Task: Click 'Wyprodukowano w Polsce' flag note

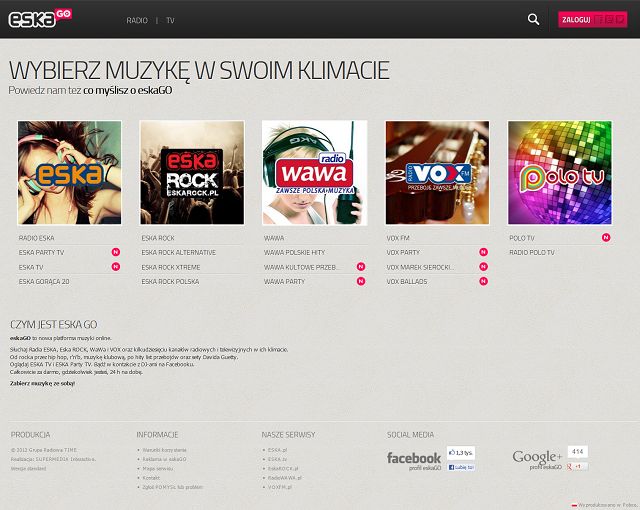Action: click(605, 505)
